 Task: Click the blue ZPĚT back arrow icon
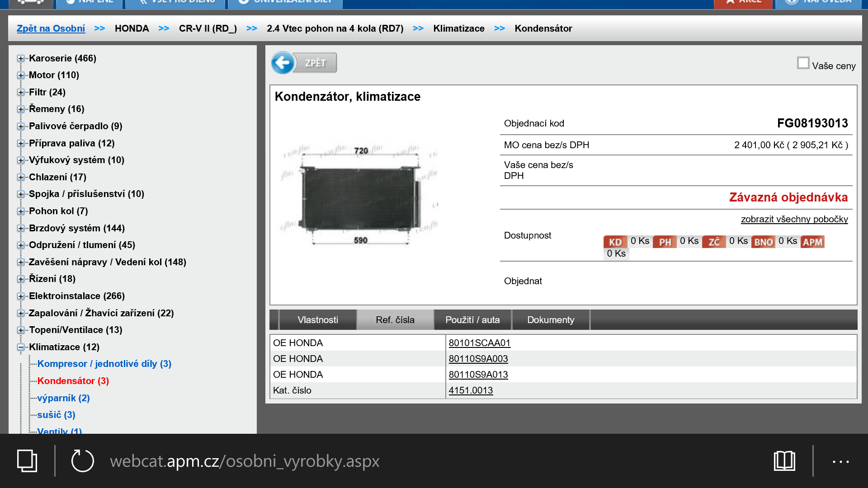coord(283,63)
